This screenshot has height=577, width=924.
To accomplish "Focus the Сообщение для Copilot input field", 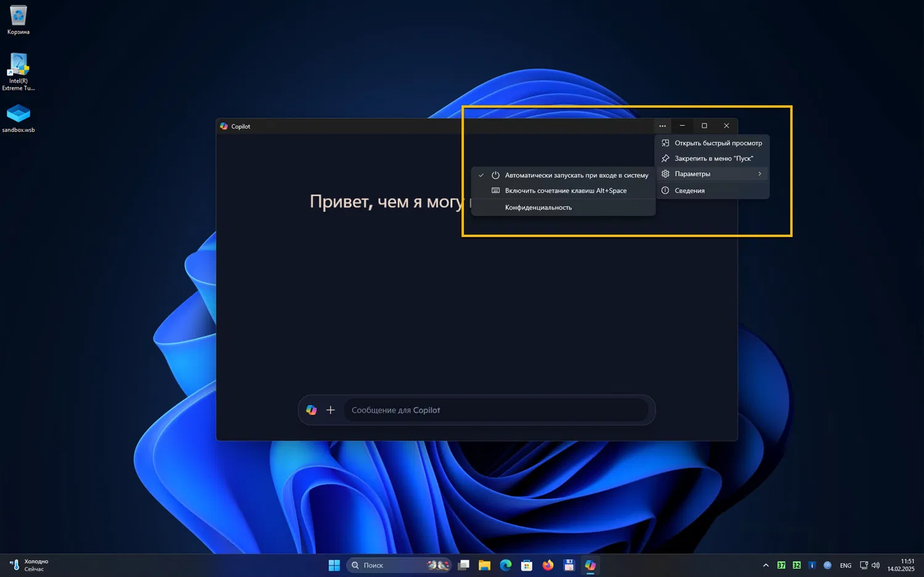I will click(x=496, y=410).
